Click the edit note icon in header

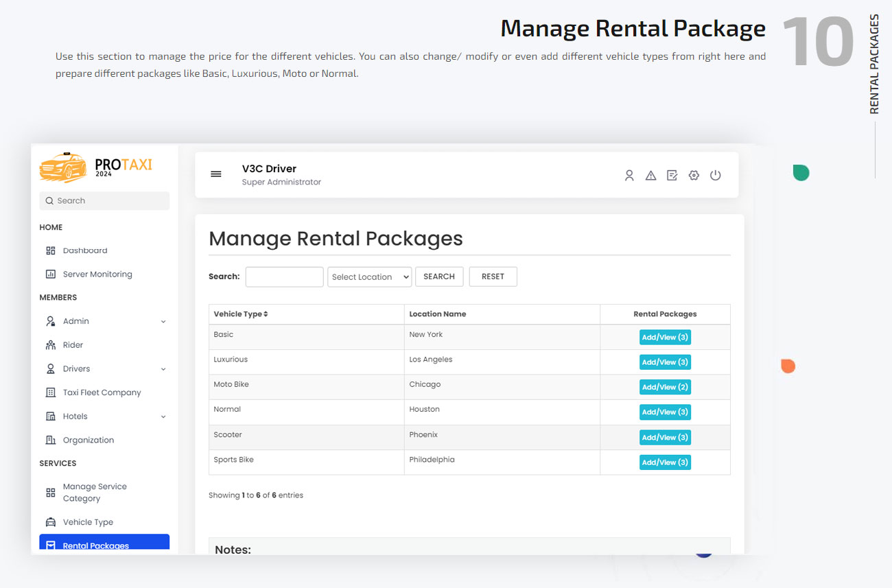coord(672,176)
